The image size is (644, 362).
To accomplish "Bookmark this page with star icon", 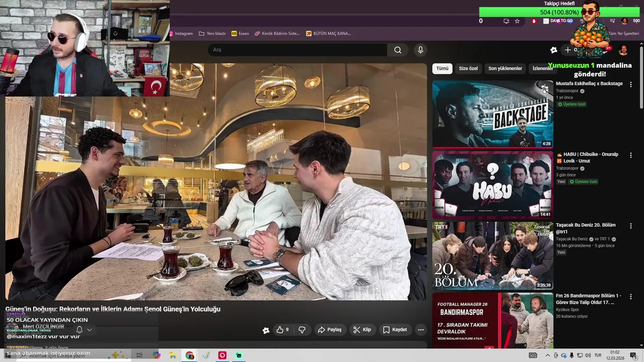I will (517, 21).
